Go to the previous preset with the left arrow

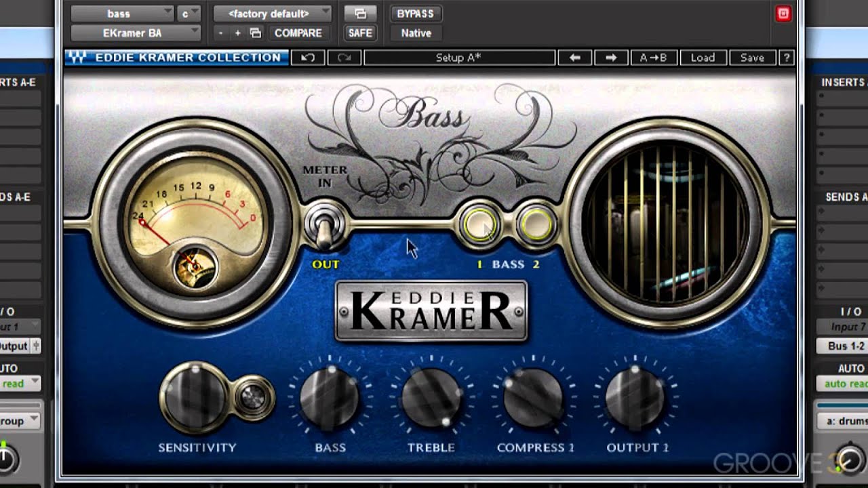(574, 58)
